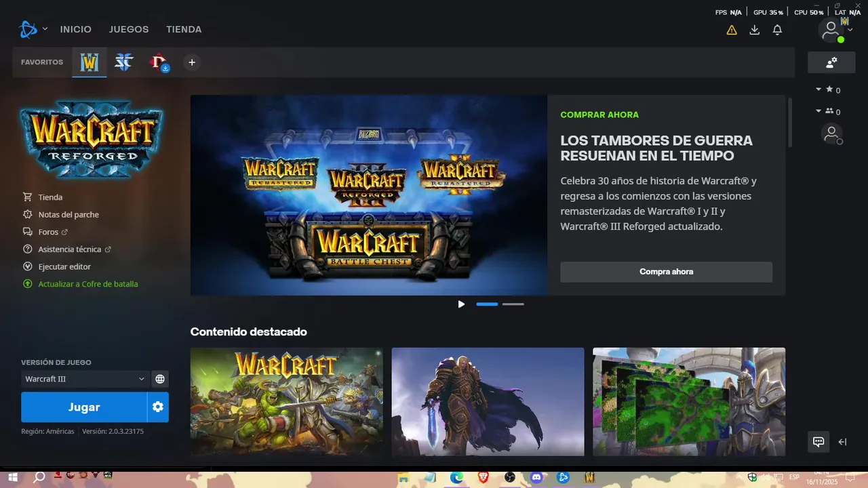
Task: Open the Arthas featured content thumbnail
Action: (488, 401)
